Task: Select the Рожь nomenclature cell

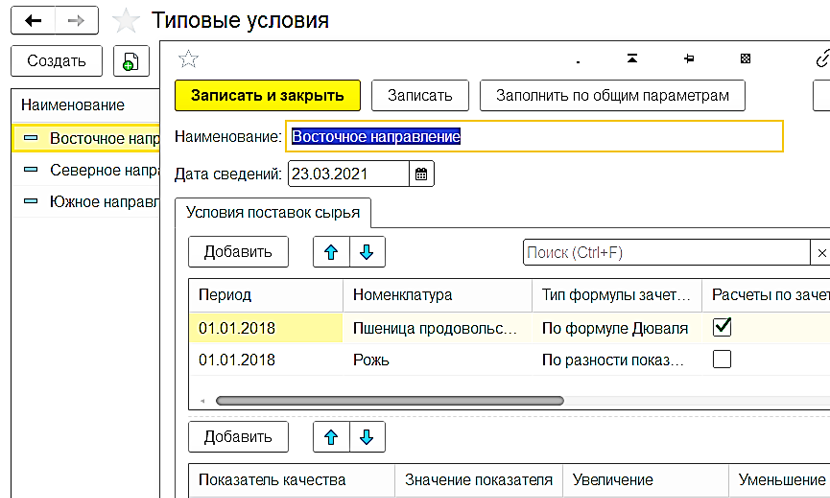Action: coord(437,360)
